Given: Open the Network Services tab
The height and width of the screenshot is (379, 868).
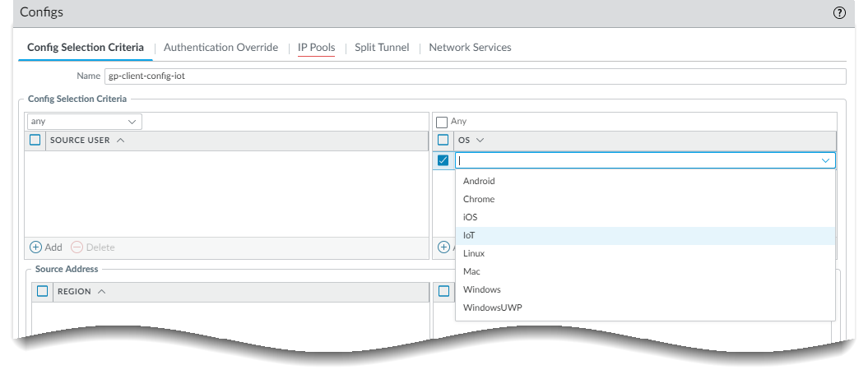Looking at the screenshot, I should (470, 48).
